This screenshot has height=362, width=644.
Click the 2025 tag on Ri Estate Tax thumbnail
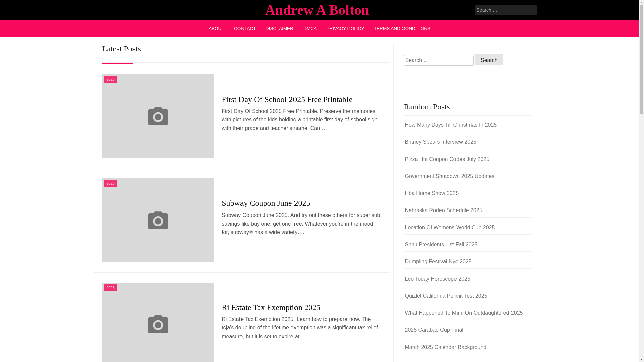pyautogui.click(x=110, y=288)
